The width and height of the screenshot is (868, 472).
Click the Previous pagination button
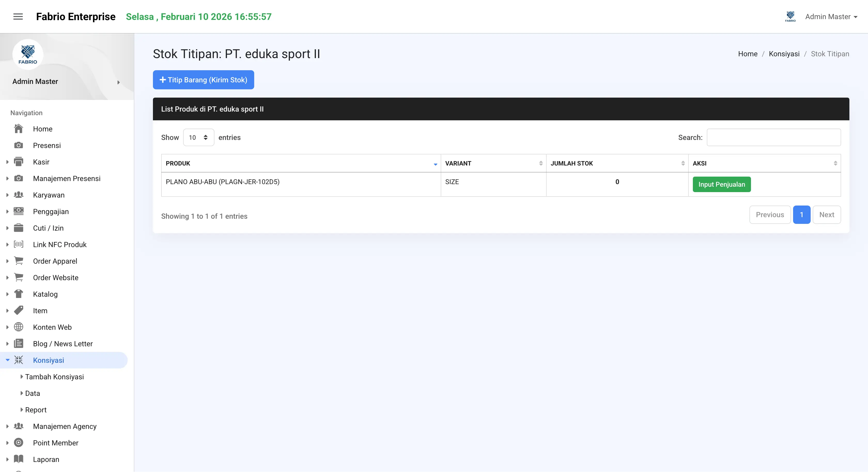coord(770,215)
